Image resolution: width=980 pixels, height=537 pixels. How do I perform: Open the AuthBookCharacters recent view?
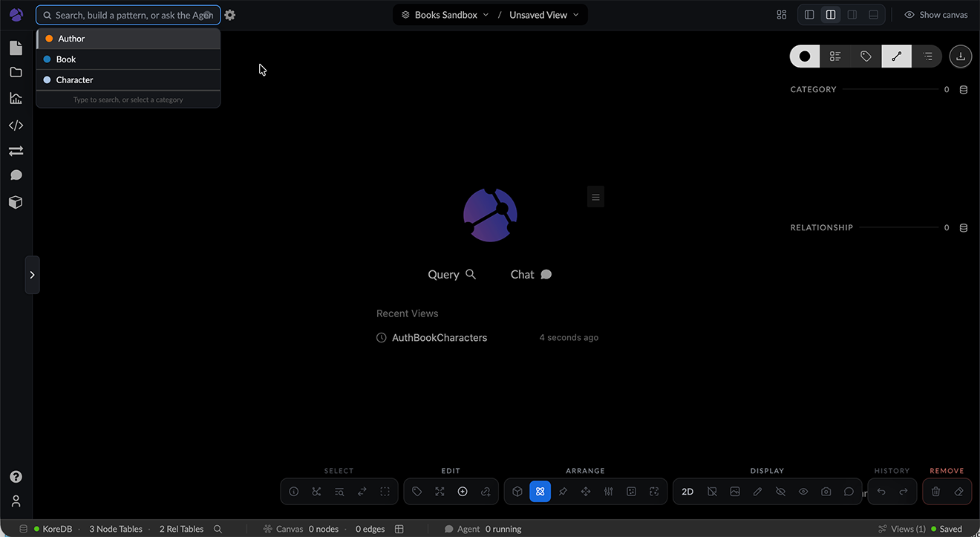[x=440, y=338]
